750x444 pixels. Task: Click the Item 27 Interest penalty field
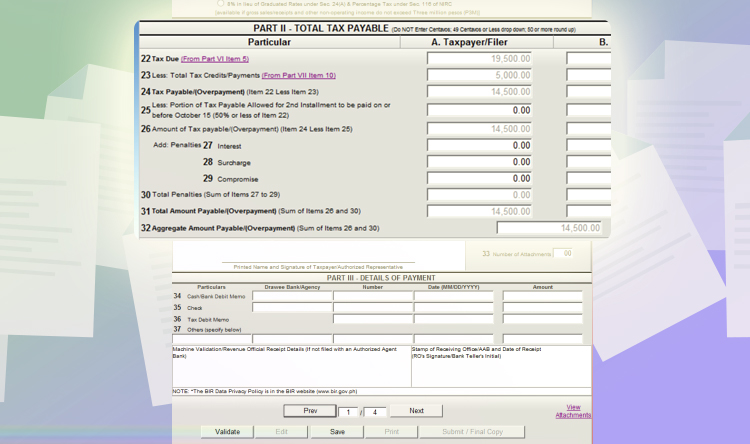tap(480, 146)
